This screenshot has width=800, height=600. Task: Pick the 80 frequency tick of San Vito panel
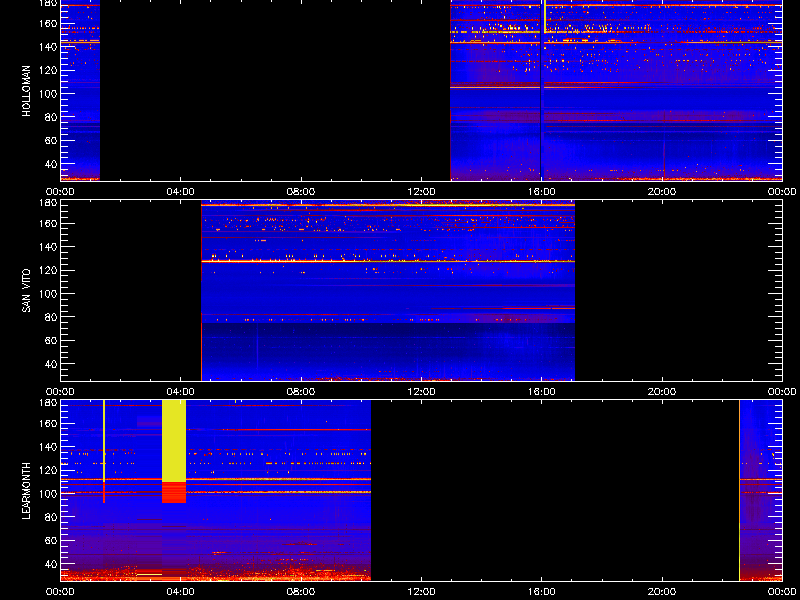click(x=52, y=317)
